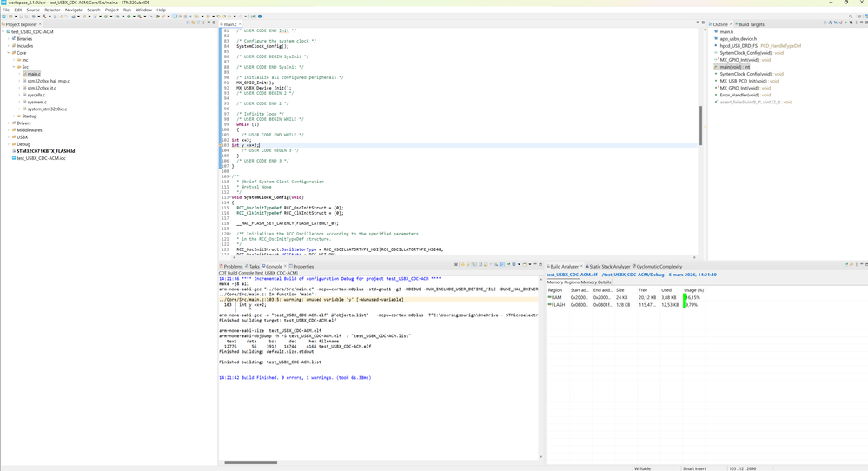Toggle Hide Static Members in Outline toolbar
The width and height of the screenshot is (868, 471).
click(841, 23)
